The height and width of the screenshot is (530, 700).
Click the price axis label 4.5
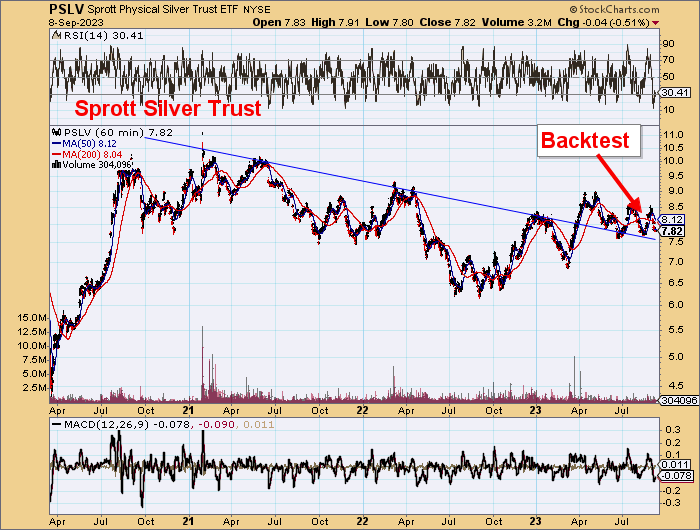pyautogui.click(x=674, y=386)
